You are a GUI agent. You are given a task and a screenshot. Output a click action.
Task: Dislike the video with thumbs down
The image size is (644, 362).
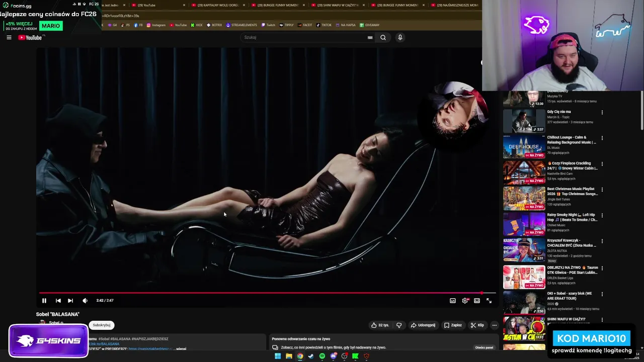coord(399,325)
